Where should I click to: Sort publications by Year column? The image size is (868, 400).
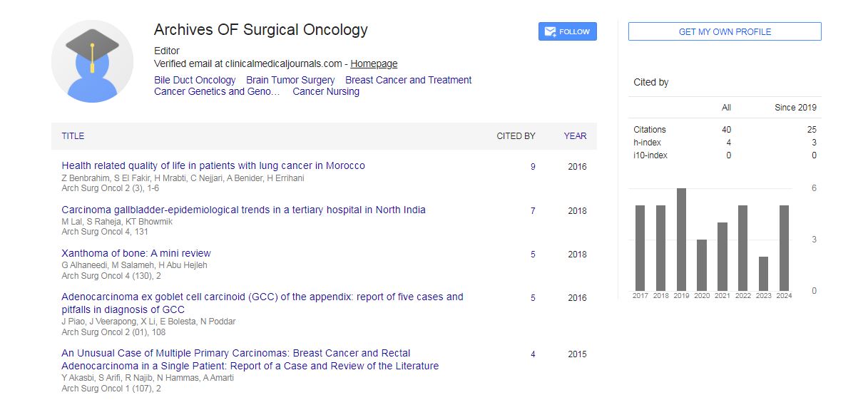pos(575,136)
